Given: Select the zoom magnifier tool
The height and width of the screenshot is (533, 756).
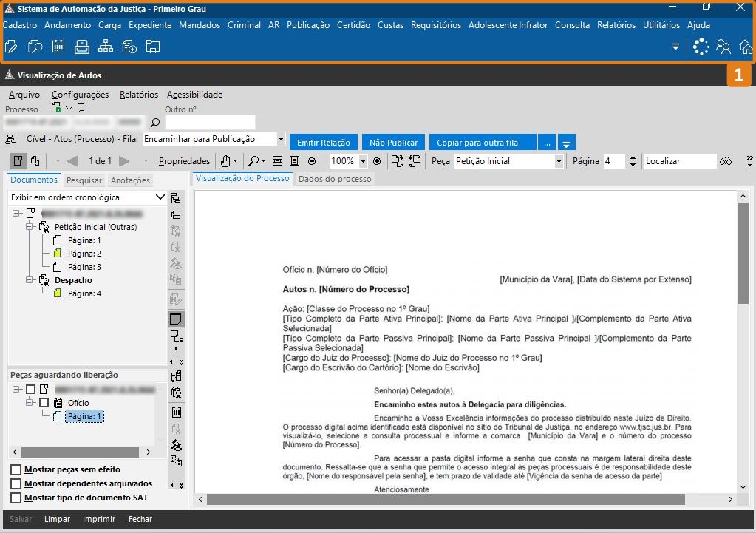Looking at the screenshot, I should point(253,160).
